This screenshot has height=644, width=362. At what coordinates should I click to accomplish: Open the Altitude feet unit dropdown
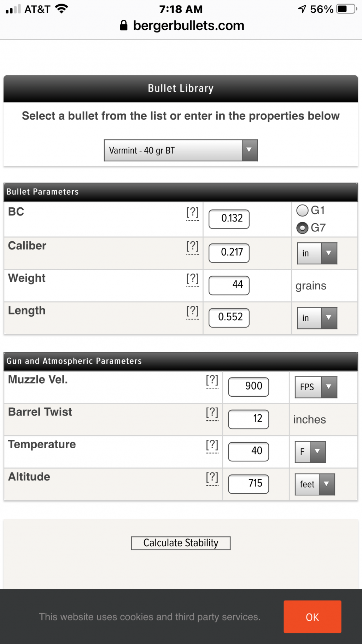click(315, 484)
